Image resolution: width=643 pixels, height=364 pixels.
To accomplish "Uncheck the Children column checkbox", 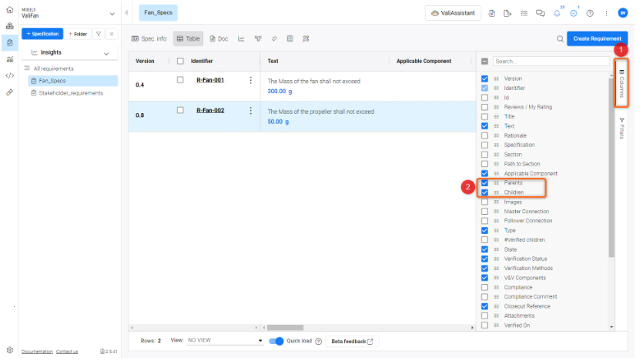I will click(484, 192).
